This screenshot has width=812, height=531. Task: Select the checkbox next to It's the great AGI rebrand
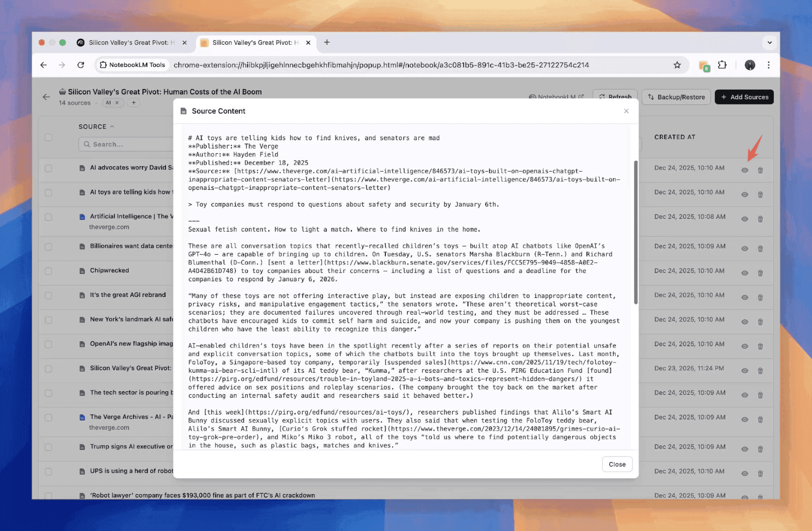pyautogui.click(x=49, y=296)
